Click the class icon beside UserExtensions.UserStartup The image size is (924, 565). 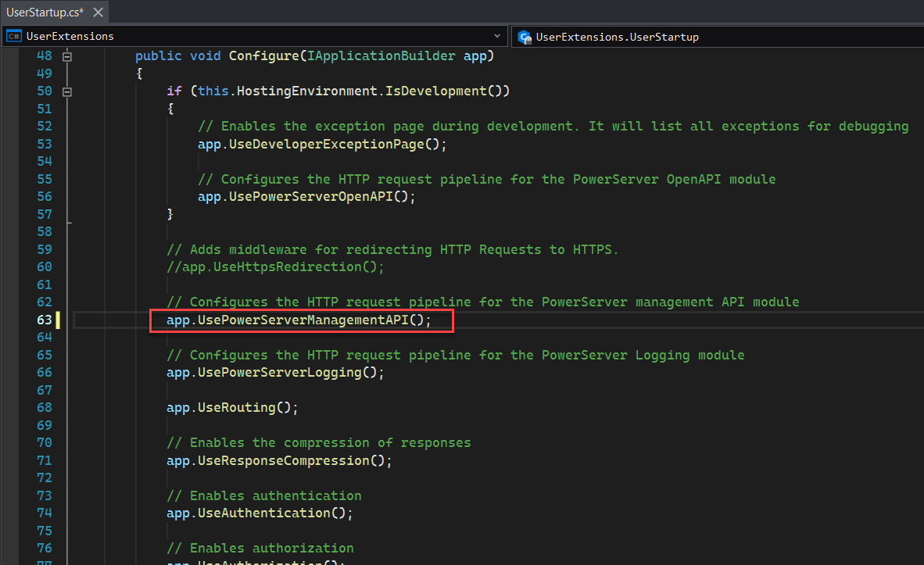[524, 36]
